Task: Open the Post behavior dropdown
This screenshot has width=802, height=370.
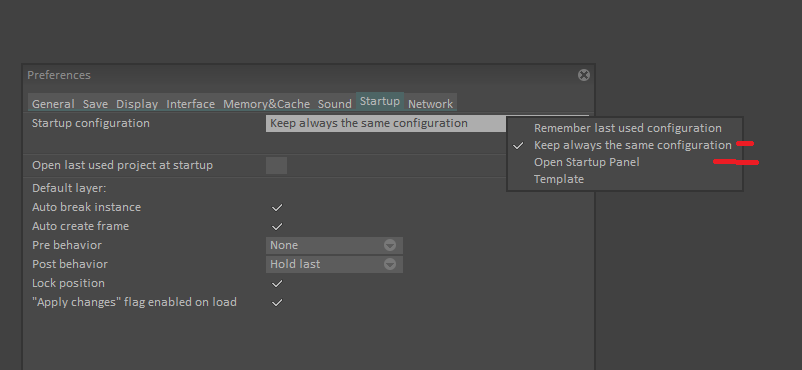Action: click(334, 264)
